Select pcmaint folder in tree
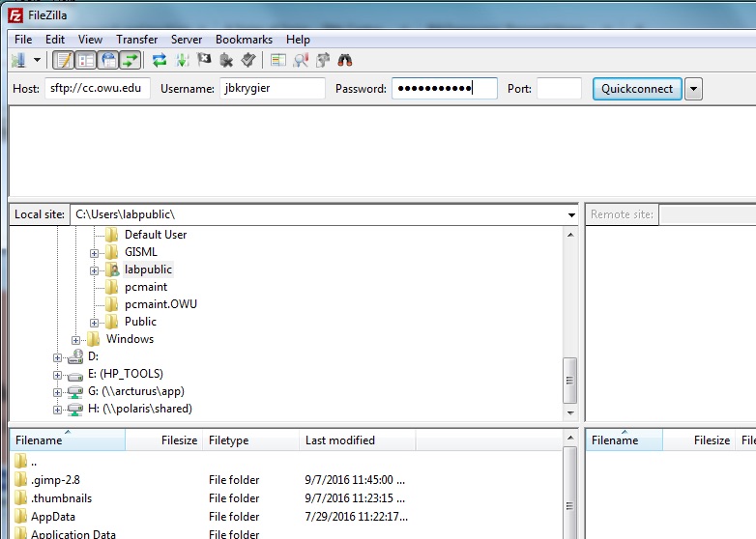The image size is (756, 539). coord(146,287)
